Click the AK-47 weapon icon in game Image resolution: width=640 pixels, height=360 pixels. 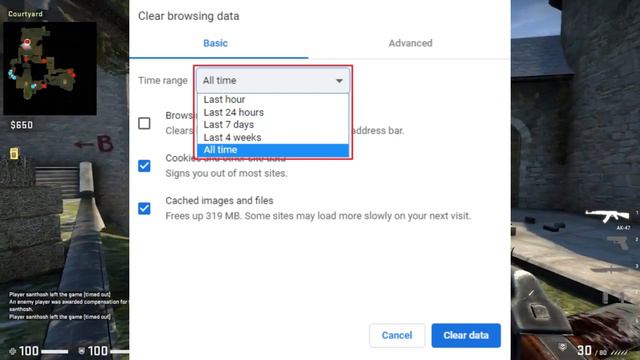[607, 216]
